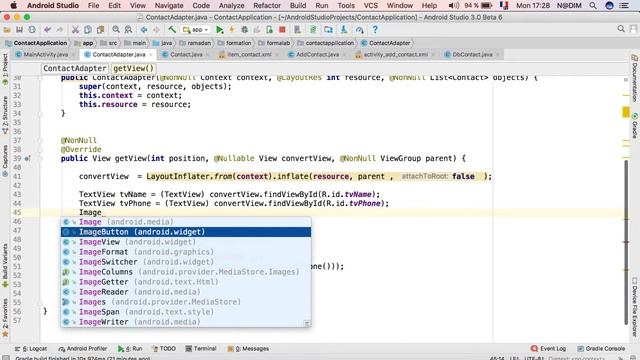Open the Refactor menu
The width and height of the screenshot is (640, 360).
tap(267, 5)
